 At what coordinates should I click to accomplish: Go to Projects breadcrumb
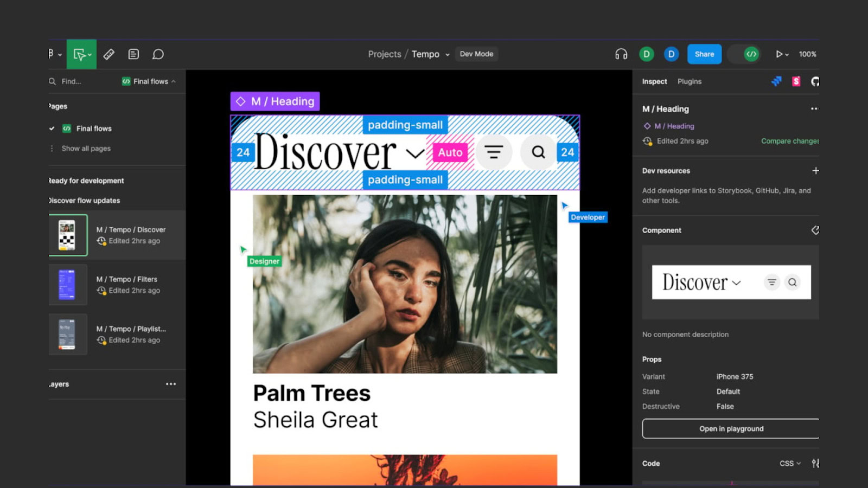tap(385, 54)
